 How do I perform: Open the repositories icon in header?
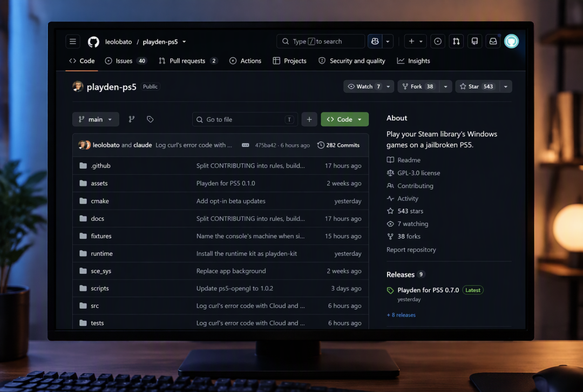[474, 41]
